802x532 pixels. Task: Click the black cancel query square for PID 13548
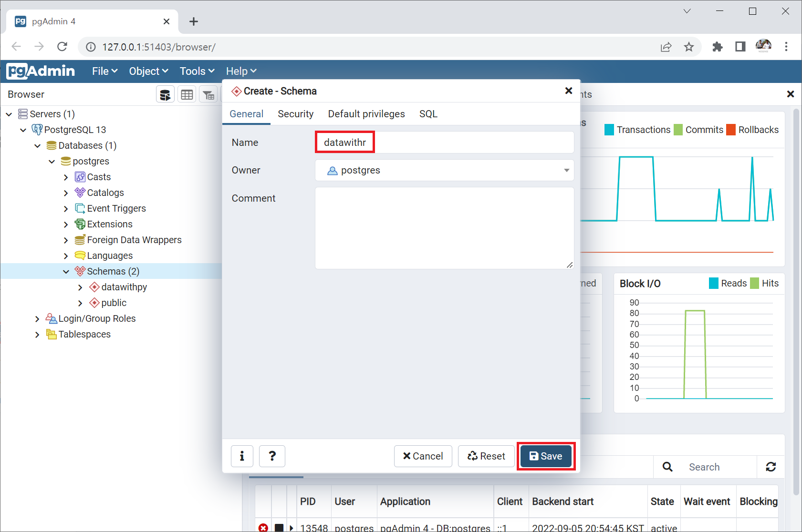279,527
